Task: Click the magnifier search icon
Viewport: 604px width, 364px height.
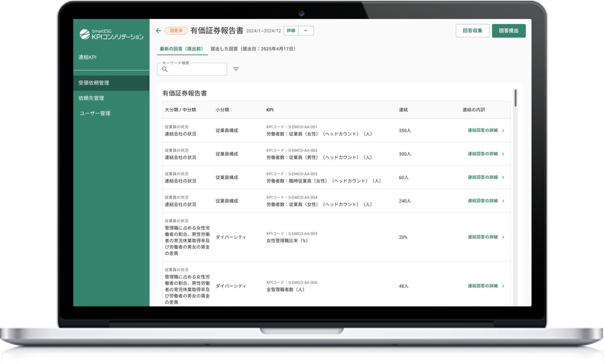Action: [165, 69]
